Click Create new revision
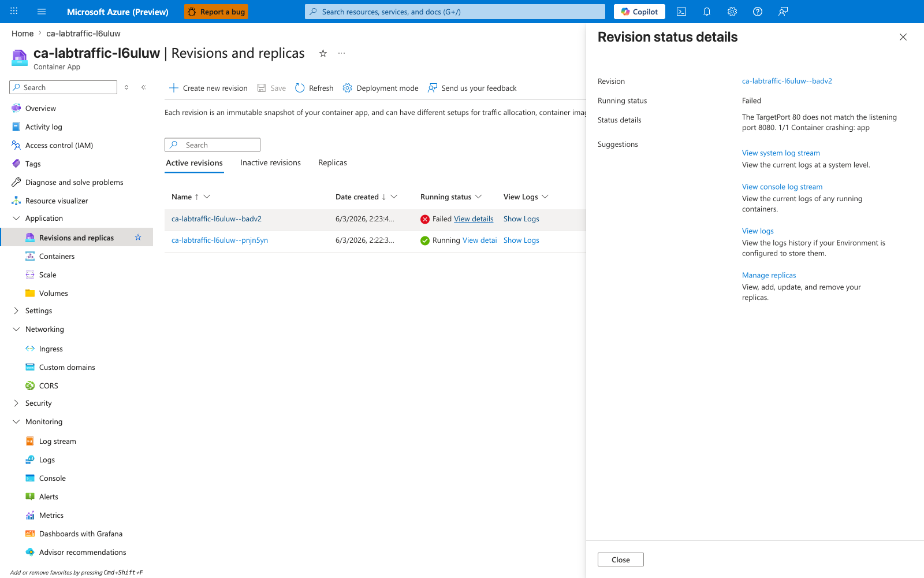Screen dimensions: 924x578 coord(208,88)
